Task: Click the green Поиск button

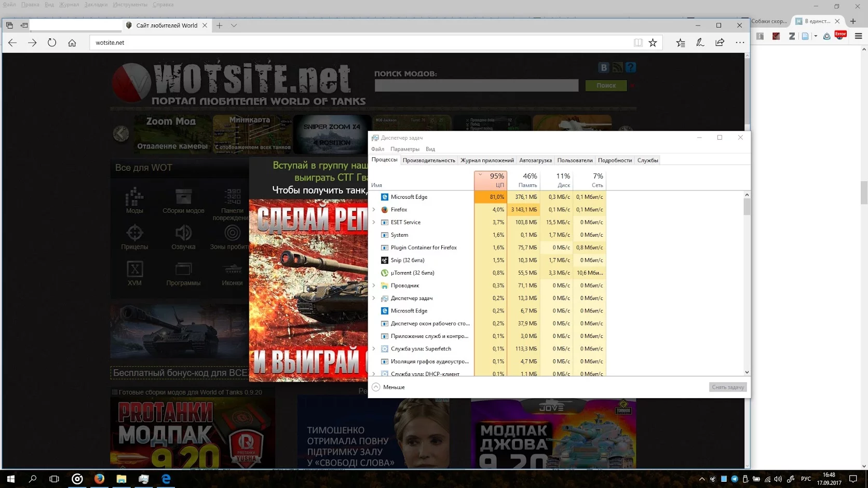Action: tap(606, 85)
